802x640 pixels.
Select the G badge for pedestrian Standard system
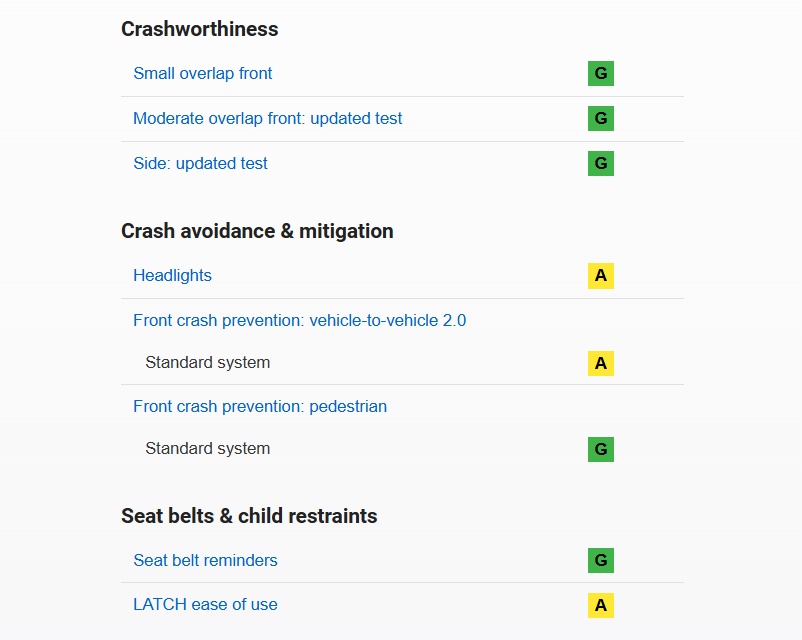tap(600, 448)
